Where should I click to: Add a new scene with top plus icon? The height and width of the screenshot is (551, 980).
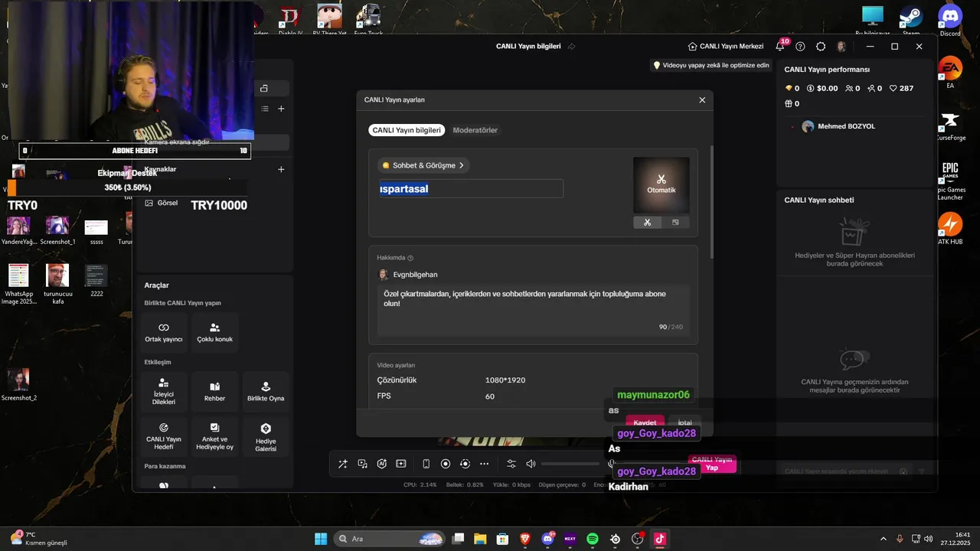tap(281, 109)
